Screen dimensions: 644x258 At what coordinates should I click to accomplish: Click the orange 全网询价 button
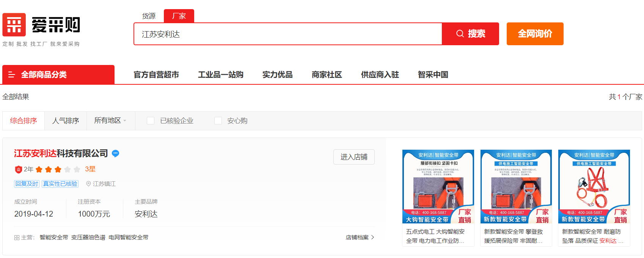(535, 34)
